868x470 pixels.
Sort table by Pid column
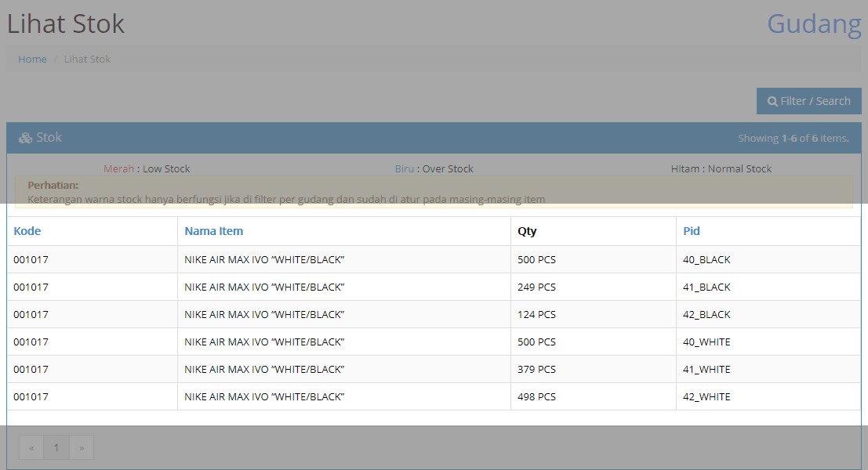pos(692,231)
